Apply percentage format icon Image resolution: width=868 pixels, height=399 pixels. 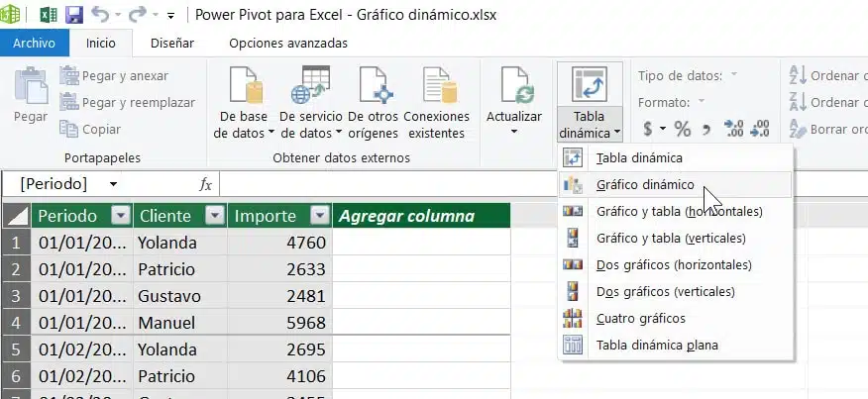coord(682,129)
